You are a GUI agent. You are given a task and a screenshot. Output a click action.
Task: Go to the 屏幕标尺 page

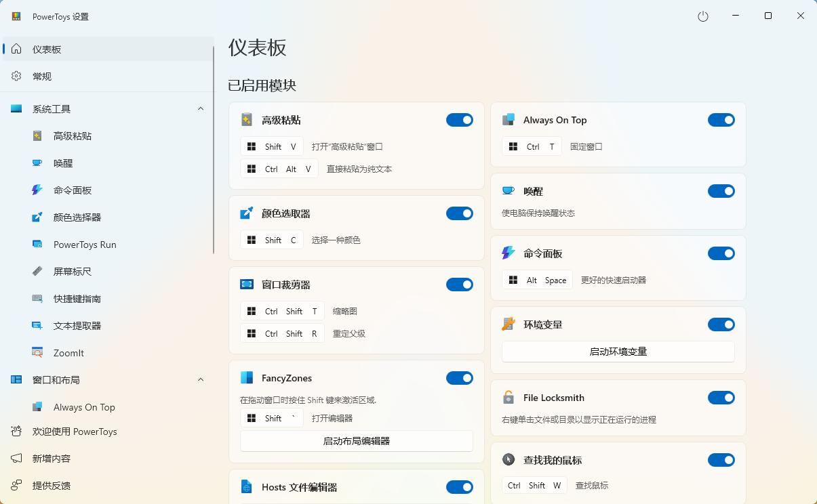(x=108, y=272)
